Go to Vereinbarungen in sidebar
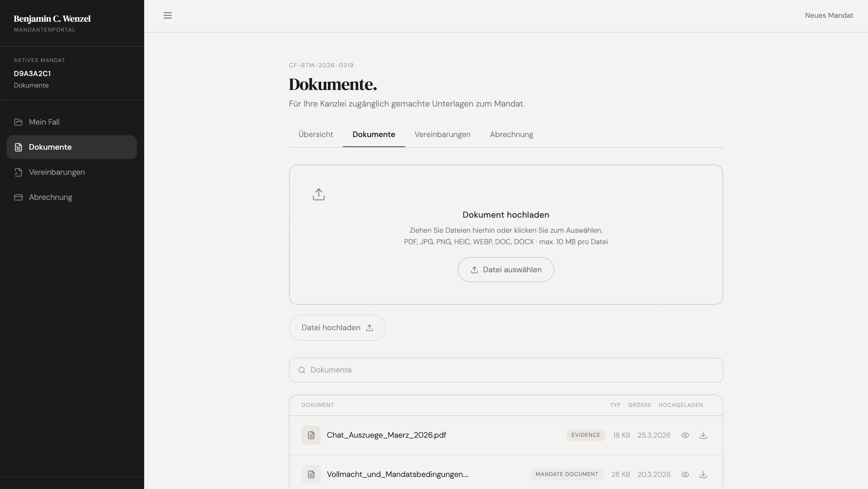The height and width of the screenshot is (489, 868). (57, 172)
